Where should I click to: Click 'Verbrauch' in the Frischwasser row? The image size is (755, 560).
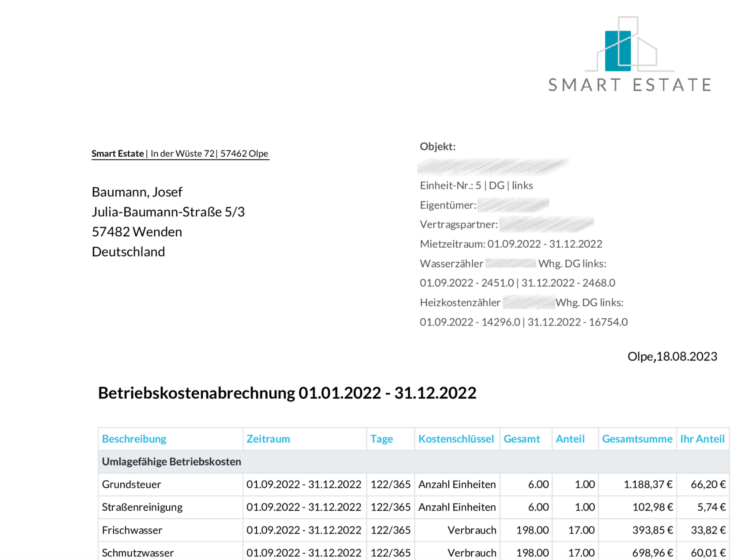(472, 530)
